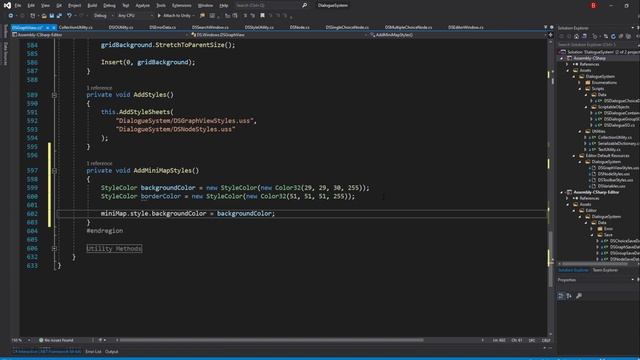Image resolution: width=640 pixels, height=360 pixels.
Task: Click the Undo toolbar icon
Action: [69, 16]
